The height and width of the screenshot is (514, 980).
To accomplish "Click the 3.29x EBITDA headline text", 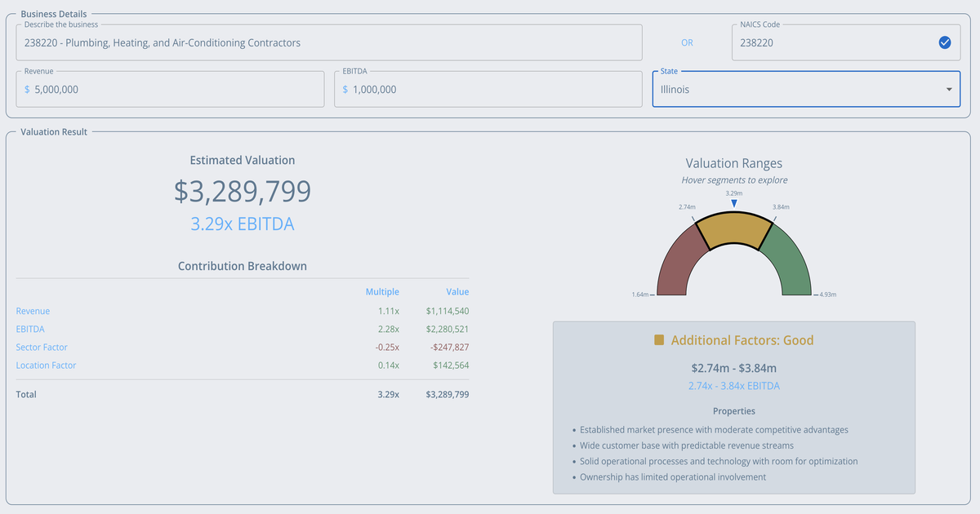I will (x=243, y=224).
